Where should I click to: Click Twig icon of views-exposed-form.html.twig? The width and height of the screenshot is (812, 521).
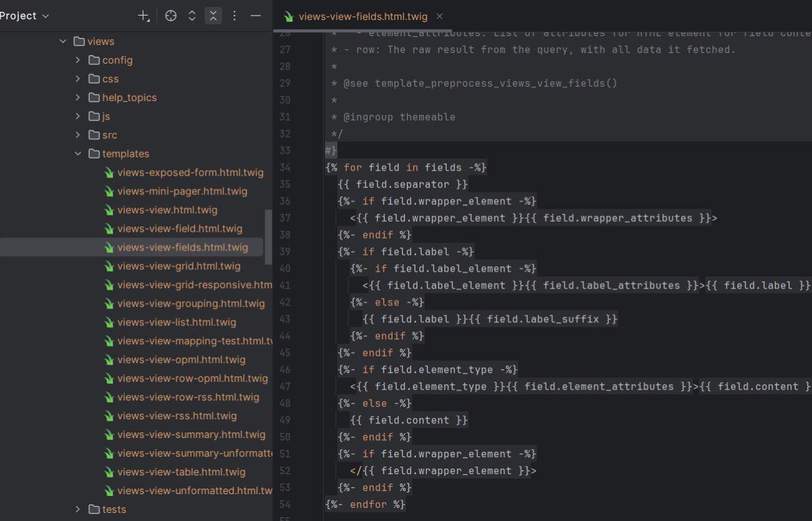click(x=109, y=172)
